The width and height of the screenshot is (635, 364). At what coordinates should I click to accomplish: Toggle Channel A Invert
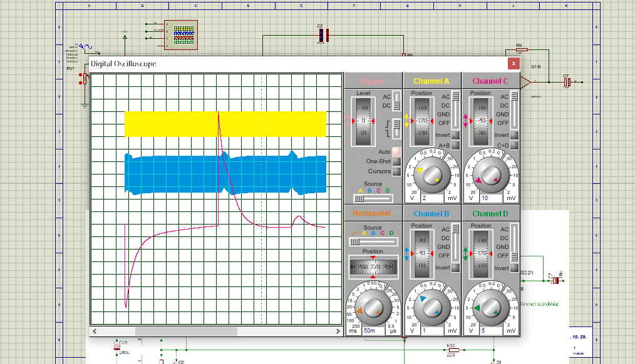(455, 135)
